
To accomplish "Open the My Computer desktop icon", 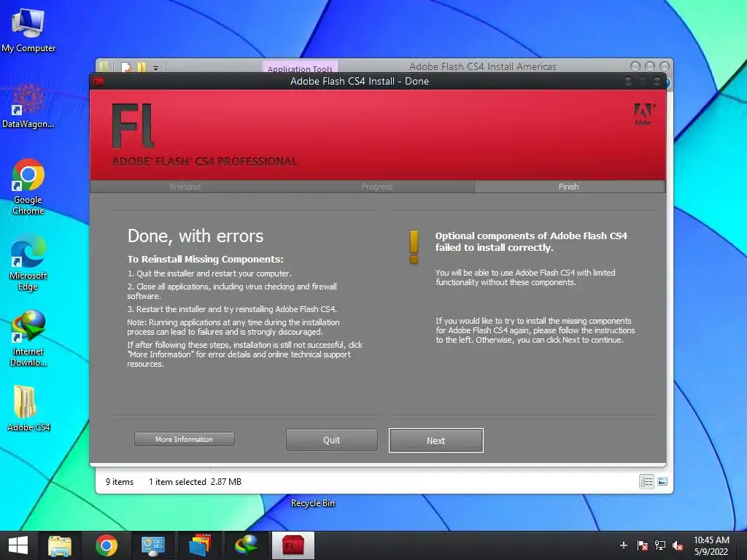I will click(x=28, y=31).
